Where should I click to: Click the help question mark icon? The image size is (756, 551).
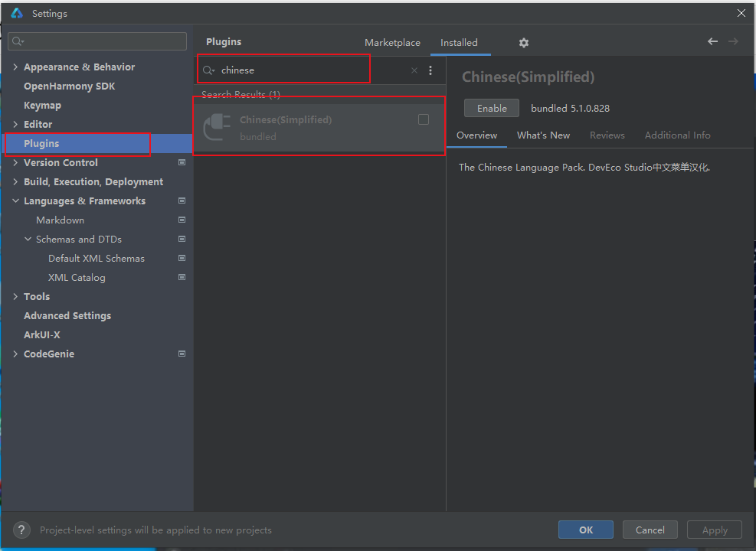pos(22,530)
